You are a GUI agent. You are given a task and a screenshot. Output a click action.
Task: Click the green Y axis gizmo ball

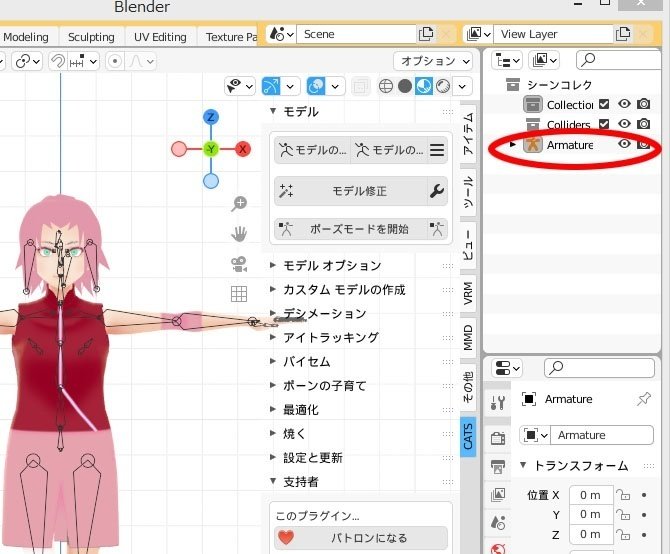pyautogui.click(x=211, y=149)
